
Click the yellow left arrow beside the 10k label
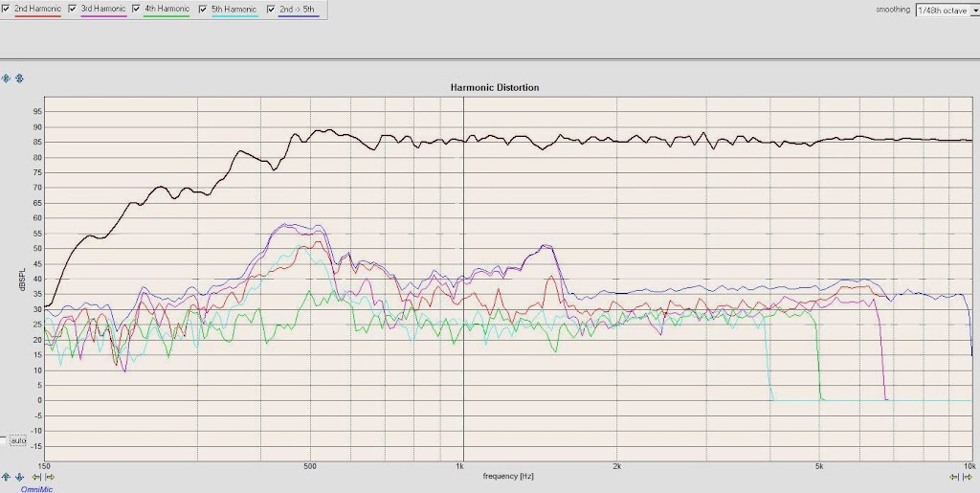[x=954, y=477]
